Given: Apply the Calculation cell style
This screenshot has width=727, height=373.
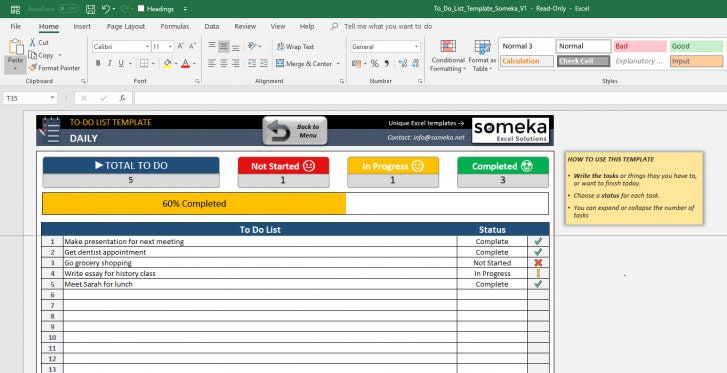Looking at the screenshot, I should [527, 61].
